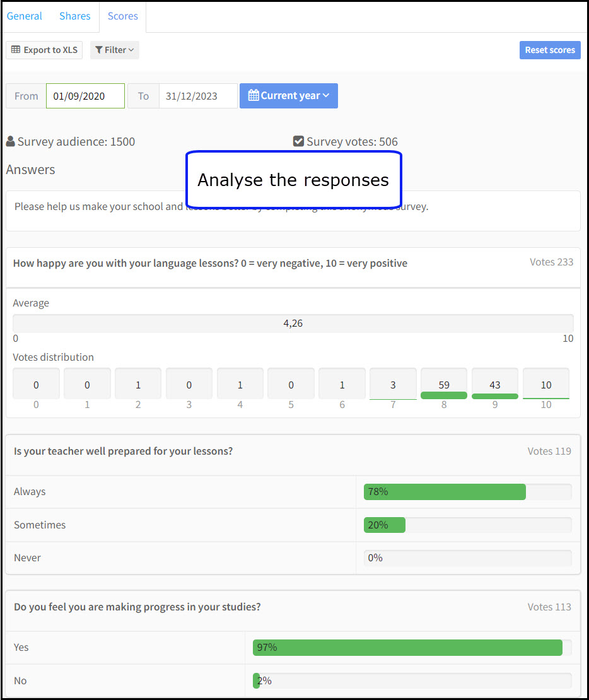The image size is (589, 700).
Task: Click the average score bar showing 4,26
Action: click(293, 324)
